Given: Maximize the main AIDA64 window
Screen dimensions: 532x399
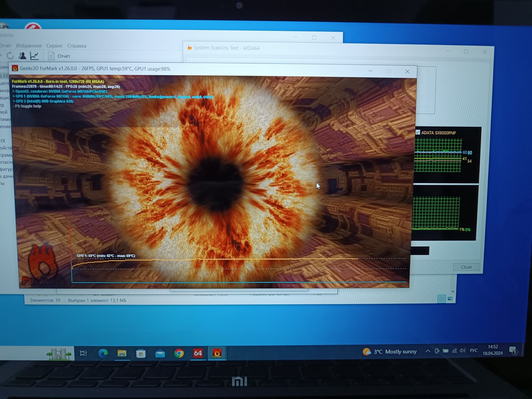Looking at the screenshot, I should tap(314, 38).
